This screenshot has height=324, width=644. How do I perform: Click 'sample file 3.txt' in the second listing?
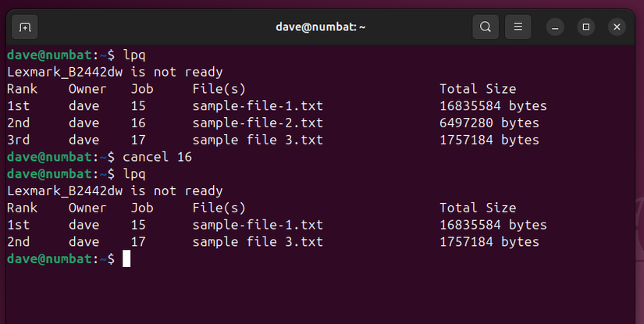pyautogui.click(x=258, y=242)
